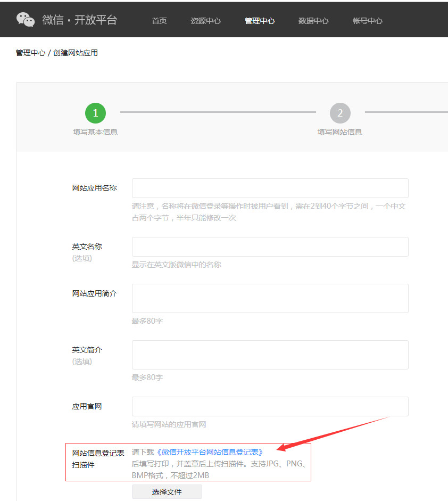The image size is (448, 501).
Task: Click the 显示在英文版微信中的名称 hint text
Action: [x=177, y=265]
